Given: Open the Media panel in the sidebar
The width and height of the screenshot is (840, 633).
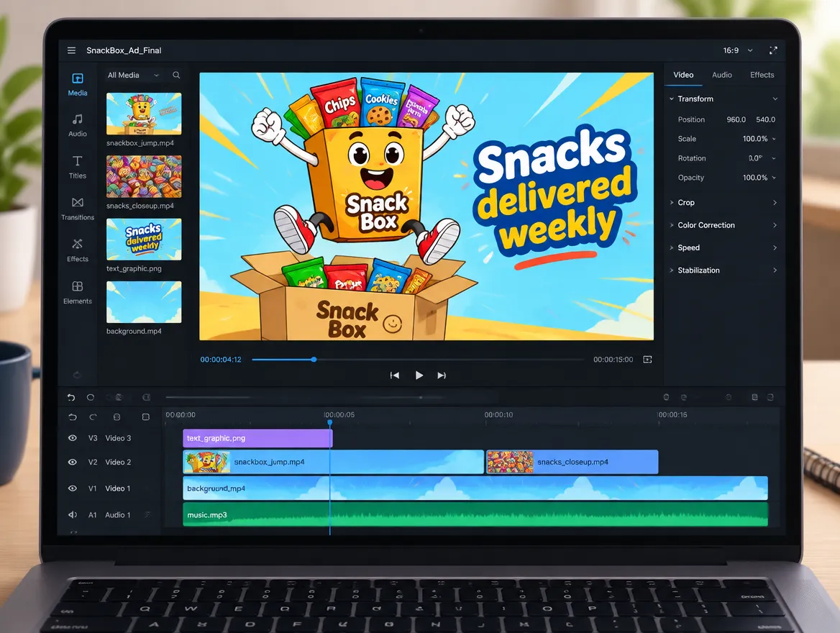Looking at the screenshot, I should [x=77, y=84].
